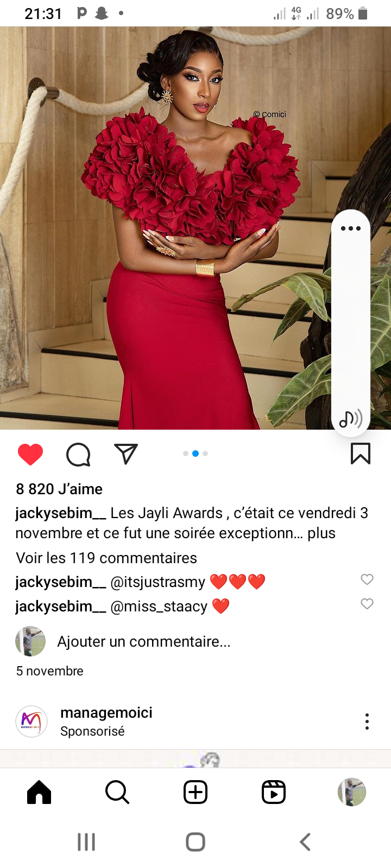This screenshot has width=391, height=868.
Task: Jump to the third carousel dot
Action: pos(205,454)
